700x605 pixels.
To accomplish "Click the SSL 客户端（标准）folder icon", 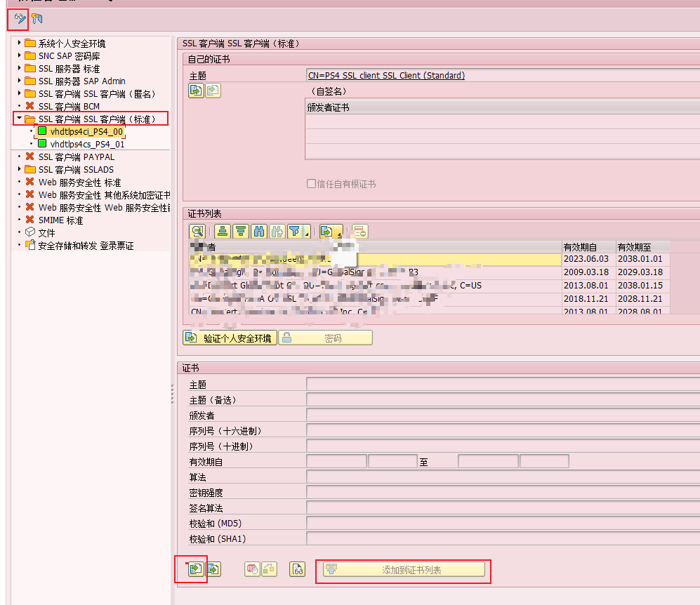I will (30, 119).
